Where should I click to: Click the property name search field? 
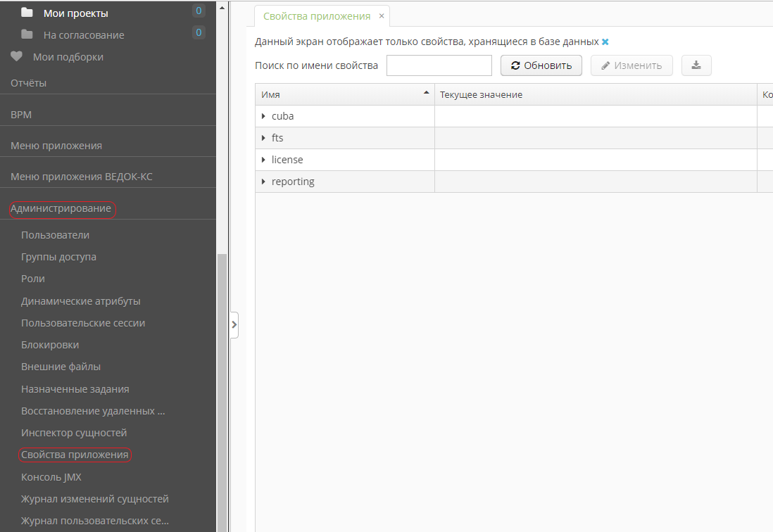(x=439, y=65)
